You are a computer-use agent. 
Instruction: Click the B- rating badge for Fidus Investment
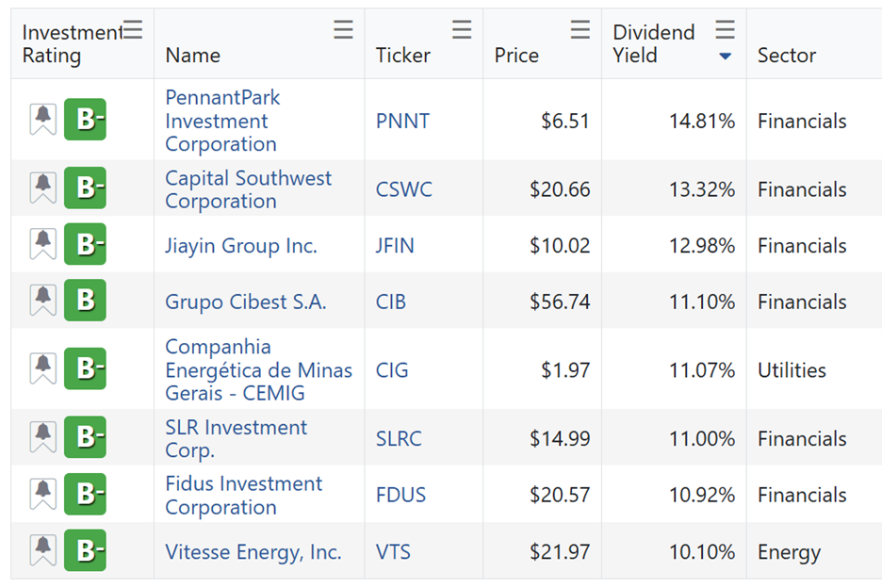click(85, 494)
